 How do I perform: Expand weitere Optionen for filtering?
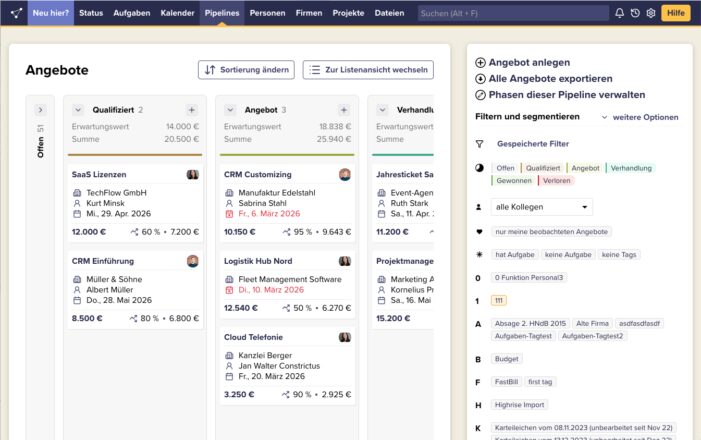pos(640,117)
